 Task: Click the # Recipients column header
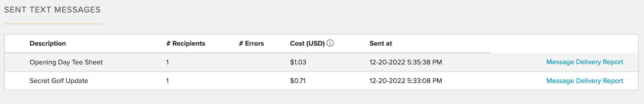click(x=186, y=43)
